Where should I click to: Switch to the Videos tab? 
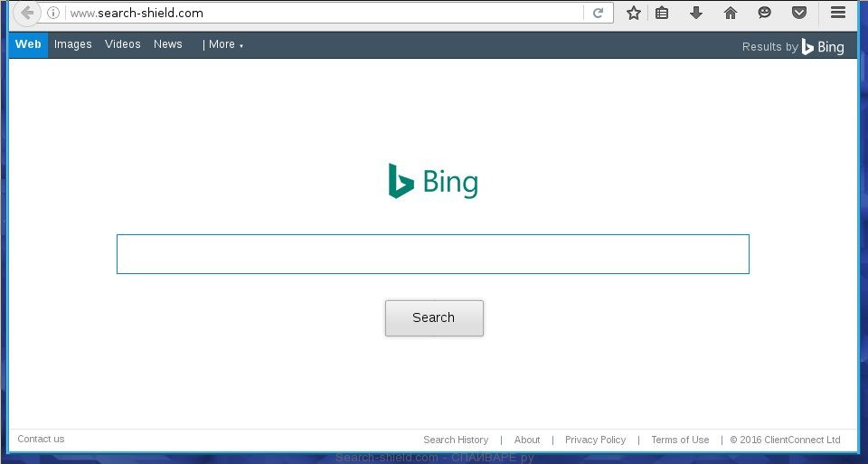(x=122, y=44)
